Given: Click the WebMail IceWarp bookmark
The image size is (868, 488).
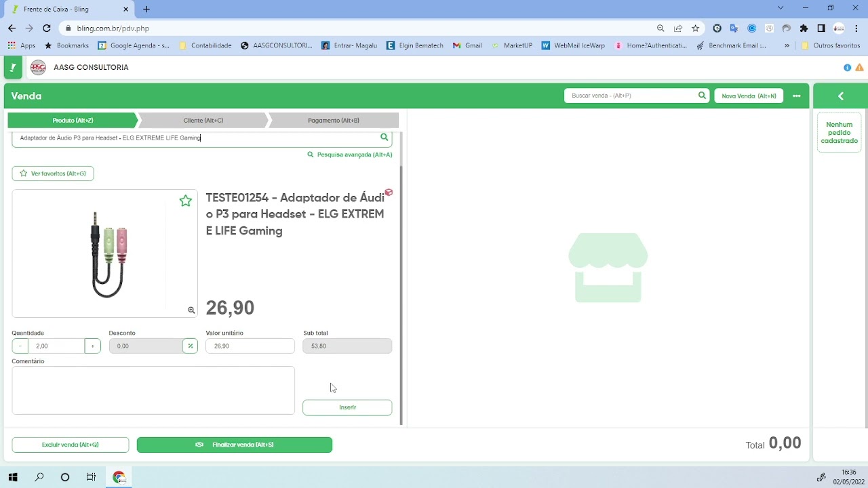Looking at the screenshot, I should (x=573, y=45).
